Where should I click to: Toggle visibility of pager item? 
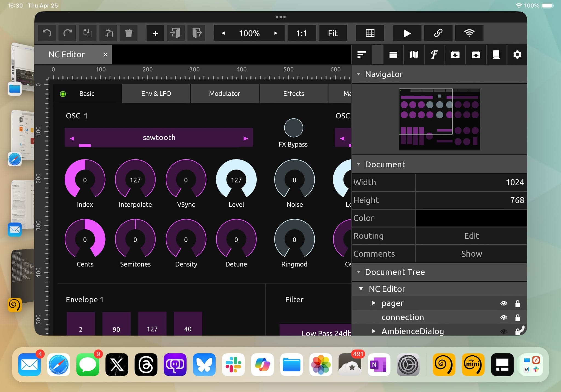(x=504, y=303)
